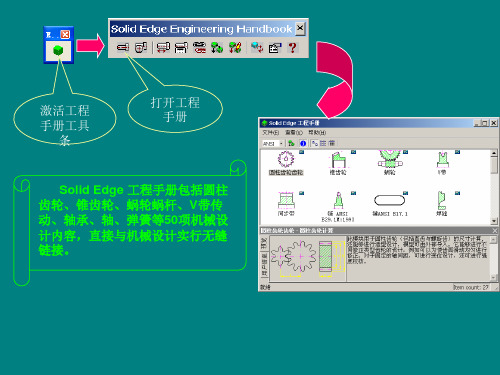Screen dimensions: 500x375
Task: Open the Engineering Handbook with first toolbar icon
Action: (123, 47)
